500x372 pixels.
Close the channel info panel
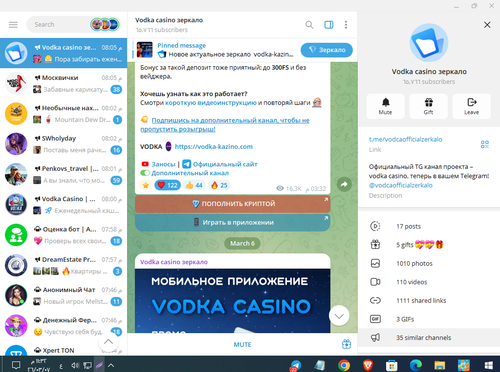click(487, 25)
